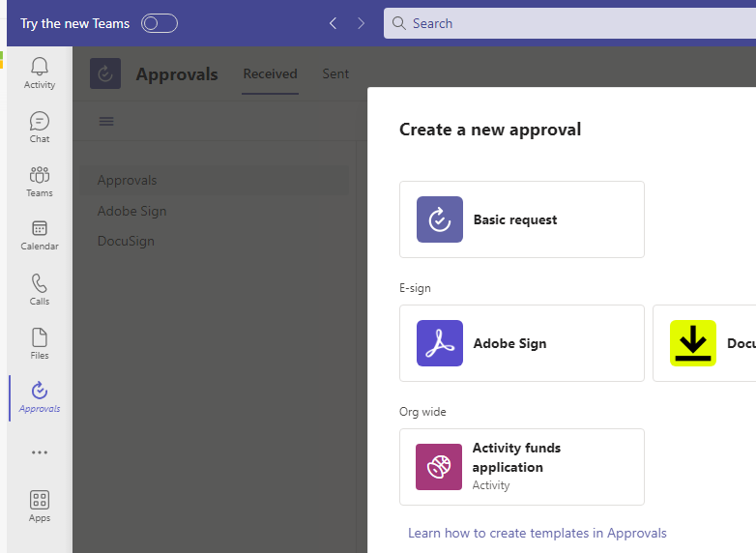The height and width of the screenshot is (553, 756).
Task: Switch to the Sent tab
Action: point(335,73)
